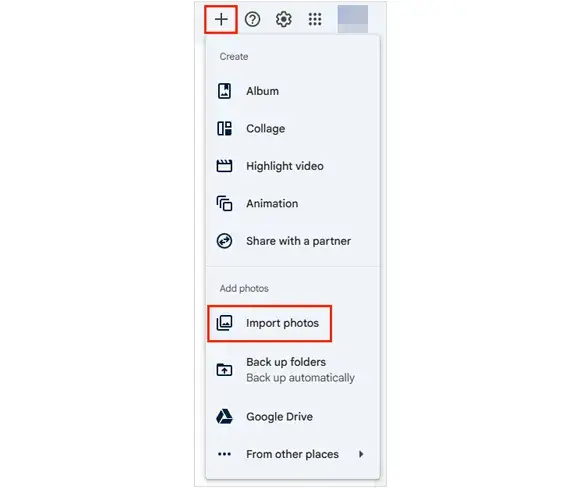Expand the From other places submenu arrow
This screenshot has height=488, width=580.
click(361, 454)
